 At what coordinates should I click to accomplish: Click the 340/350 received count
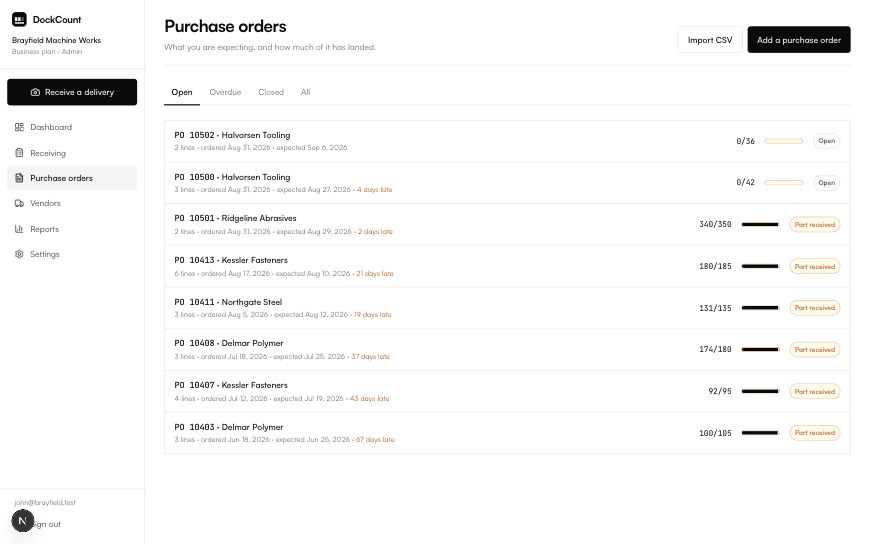point(715,224)
